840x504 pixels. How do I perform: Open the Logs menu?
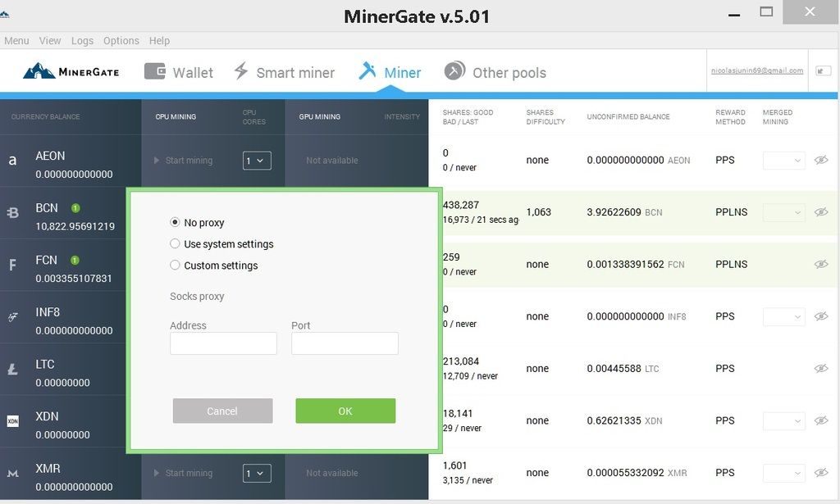coord(82,41)
